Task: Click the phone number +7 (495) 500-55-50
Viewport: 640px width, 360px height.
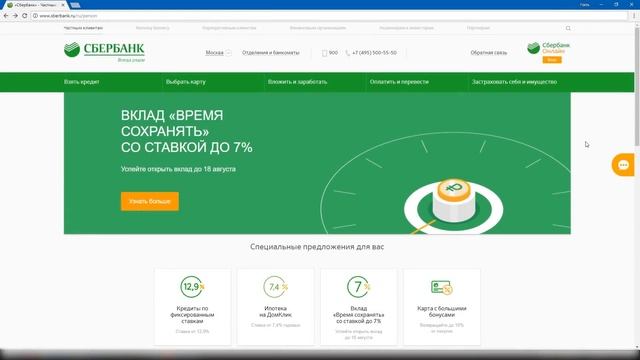Action: click(374, 53)
